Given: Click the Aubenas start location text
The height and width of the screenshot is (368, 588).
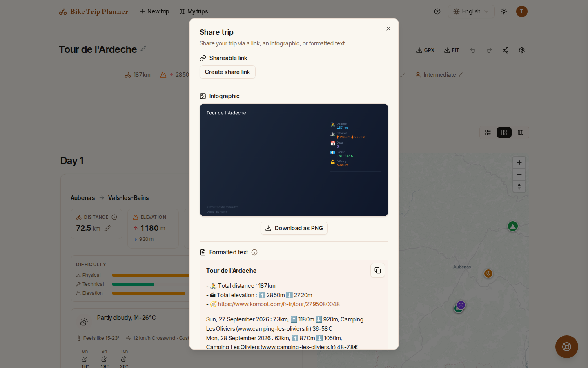Looking at the screenshot, I should (82, 198).
